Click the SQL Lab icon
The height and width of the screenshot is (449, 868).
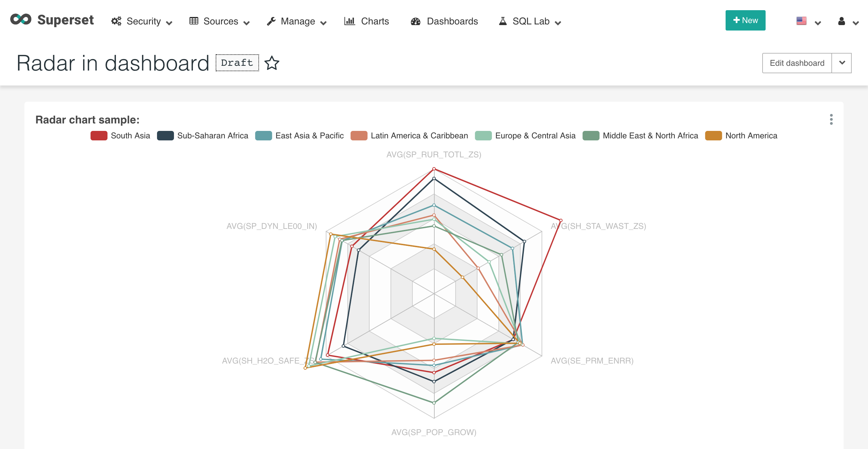coord(501,21)
